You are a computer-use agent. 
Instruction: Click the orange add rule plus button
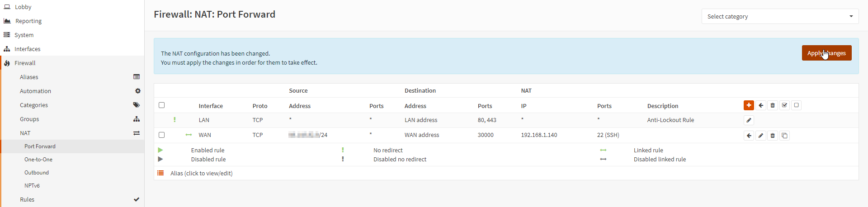(749, 105)
